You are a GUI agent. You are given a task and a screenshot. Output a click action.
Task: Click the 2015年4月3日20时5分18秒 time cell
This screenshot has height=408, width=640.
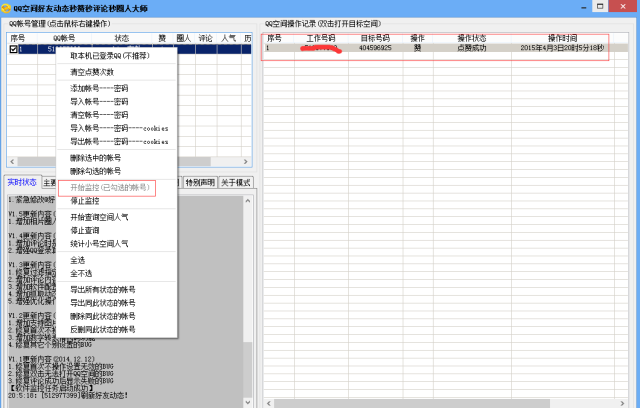coord(562,48)
